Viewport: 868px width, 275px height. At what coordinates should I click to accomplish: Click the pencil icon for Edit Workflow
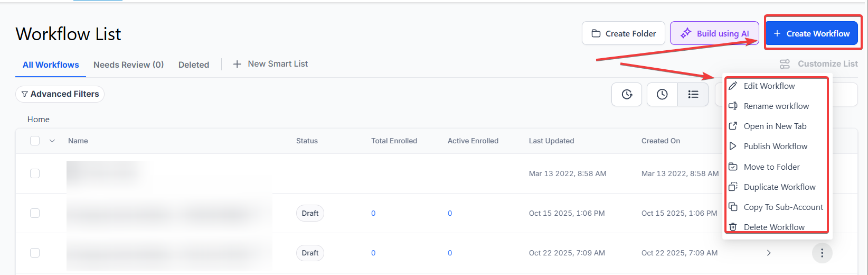(733, 86)
